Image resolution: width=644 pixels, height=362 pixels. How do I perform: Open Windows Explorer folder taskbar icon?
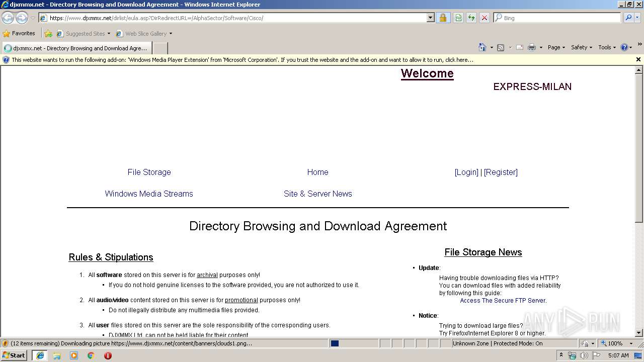point(57,355)
